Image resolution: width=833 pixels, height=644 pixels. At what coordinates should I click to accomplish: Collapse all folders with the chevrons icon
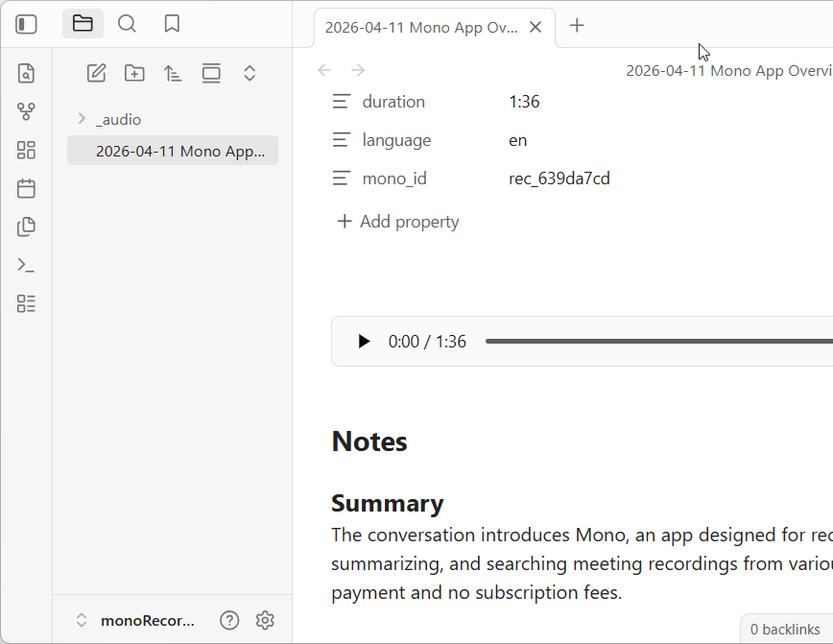(250, 72)
